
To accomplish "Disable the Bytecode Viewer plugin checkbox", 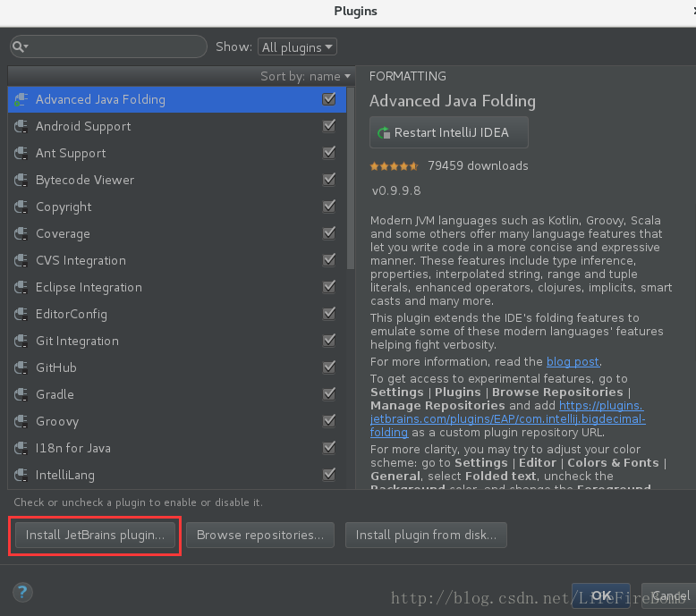I will tap(329, 180).
